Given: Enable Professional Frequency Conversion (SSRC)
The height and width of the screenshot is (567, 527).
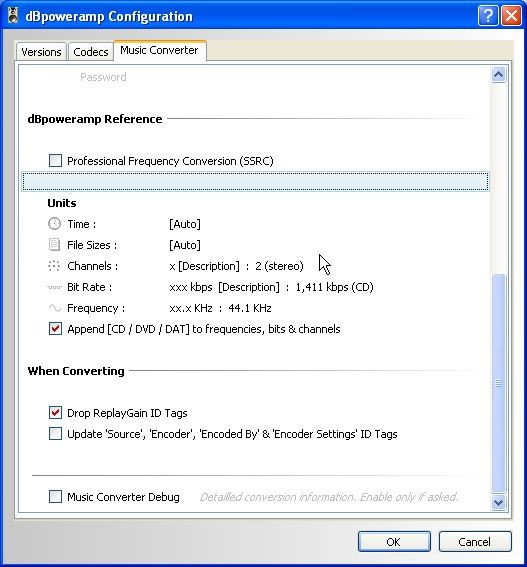Looking at the screenshot, I should click(55, 161).
